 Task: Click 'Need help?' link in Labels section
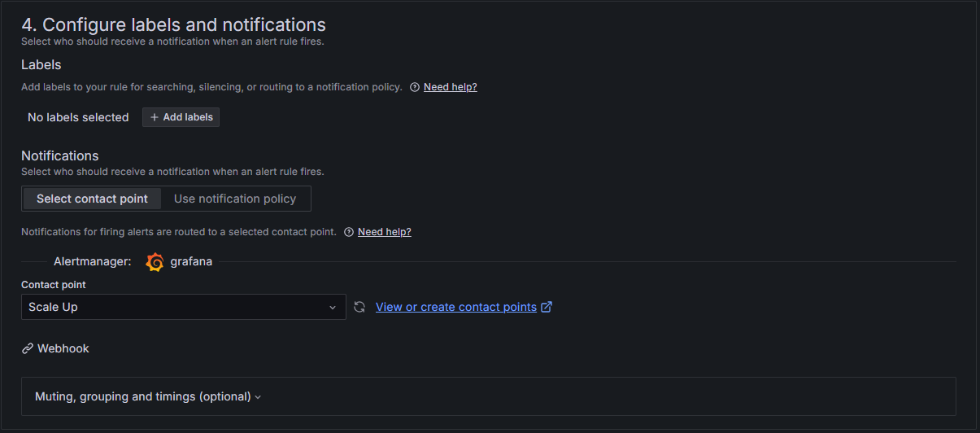click(x=451, y=87)
